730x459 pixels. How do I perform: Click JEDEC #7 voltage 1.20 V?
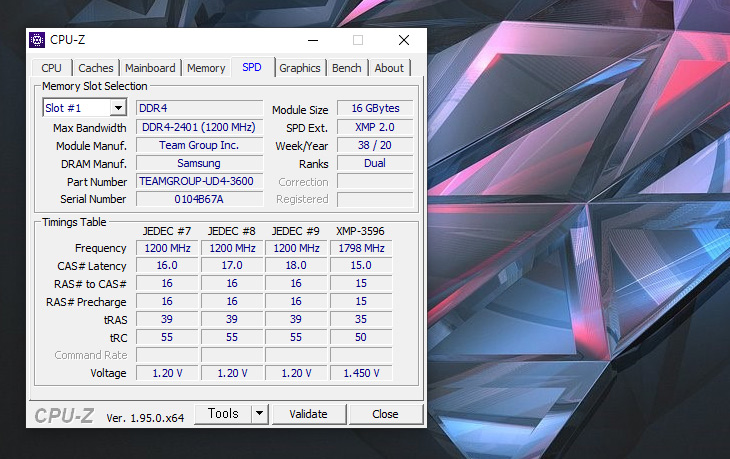point(167,373)
